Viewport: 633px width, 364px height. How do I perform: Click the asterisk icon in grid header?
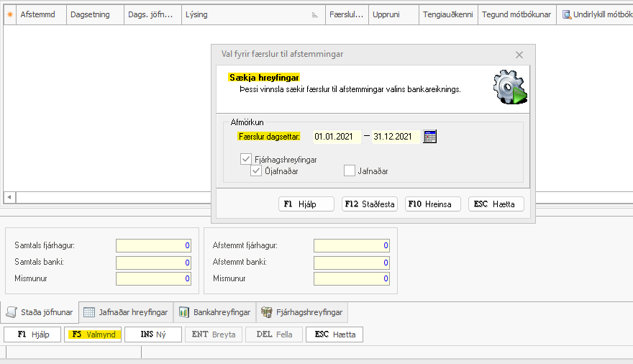click(x=10, y=14)
